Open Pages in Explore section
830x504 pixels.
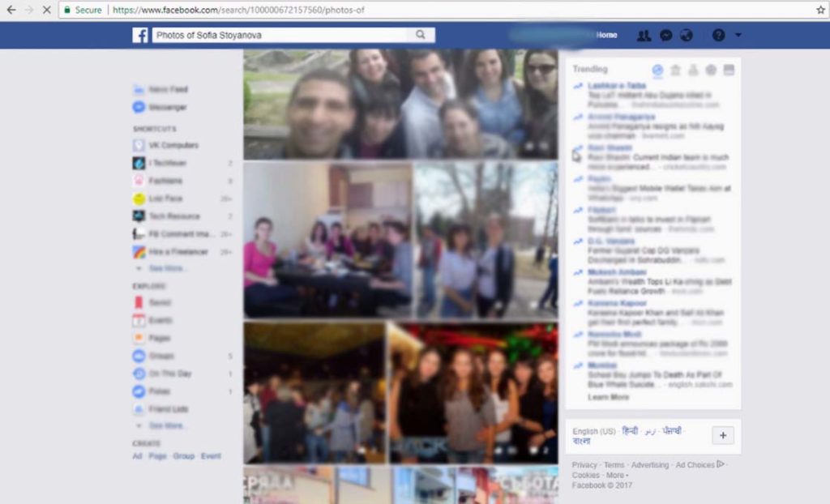152,338
